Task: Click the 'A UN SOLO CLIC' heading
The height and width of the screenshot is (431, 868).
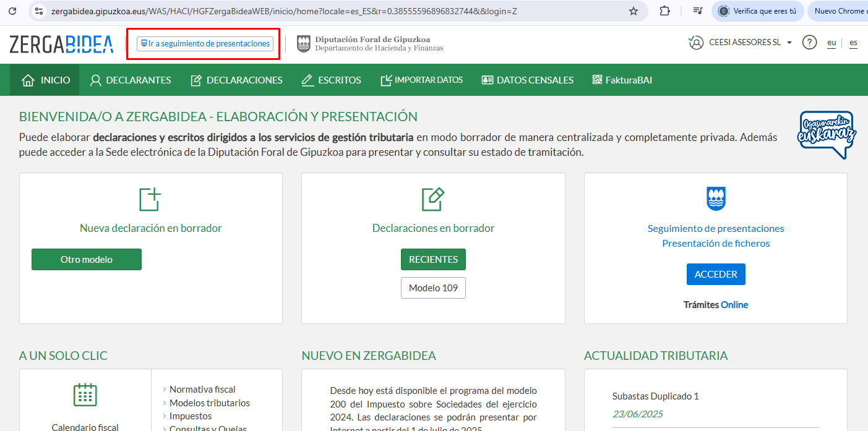Action: point(63,356)
